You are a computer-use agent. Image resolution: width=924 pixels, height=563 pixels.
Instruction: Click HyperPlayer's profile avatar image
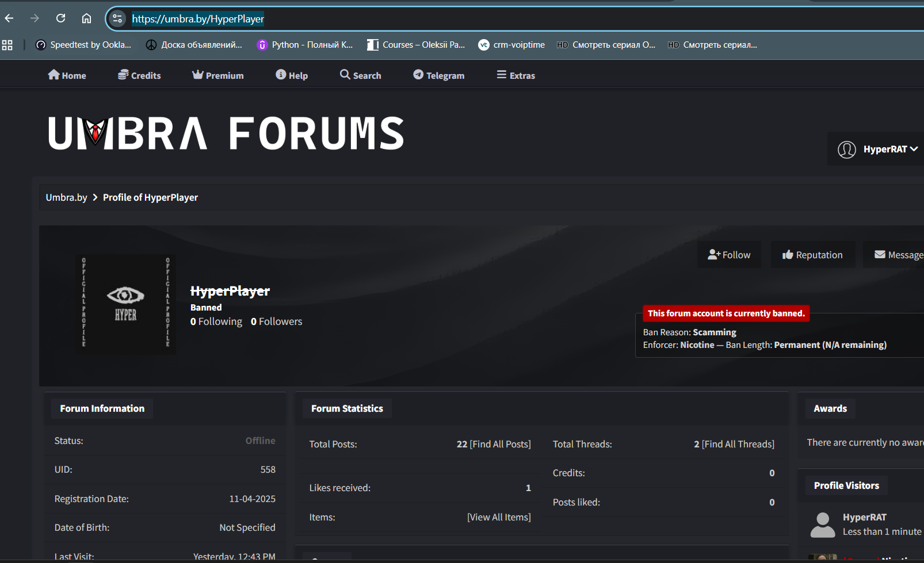coord(125,304)
